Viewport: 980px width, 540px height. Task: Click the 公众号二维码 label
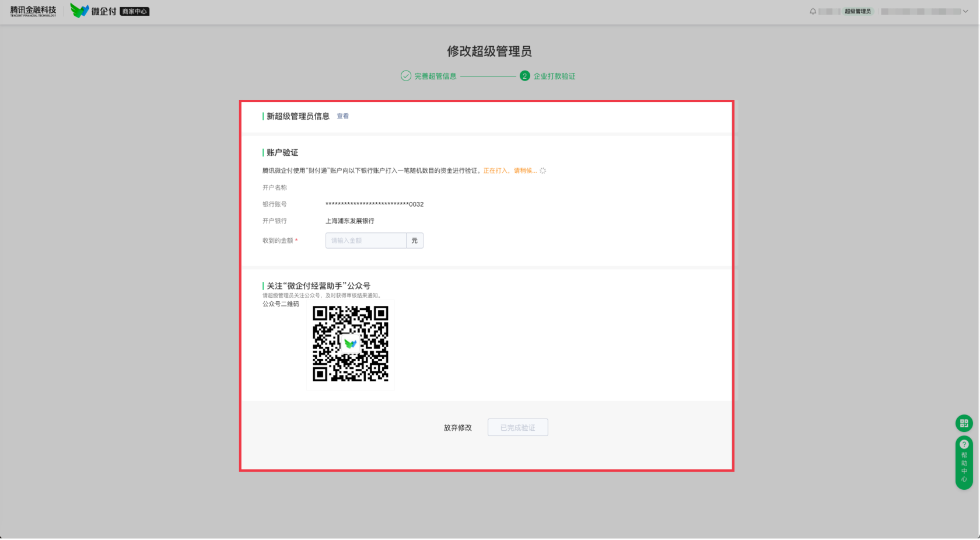pyautogui.click(x=281, y=304)
